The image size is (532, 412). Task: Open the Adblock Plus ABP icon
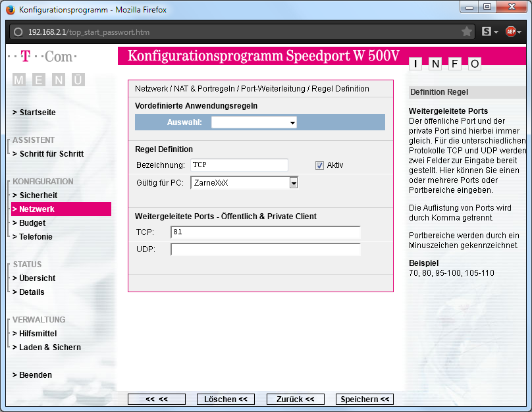pos(511,32)
